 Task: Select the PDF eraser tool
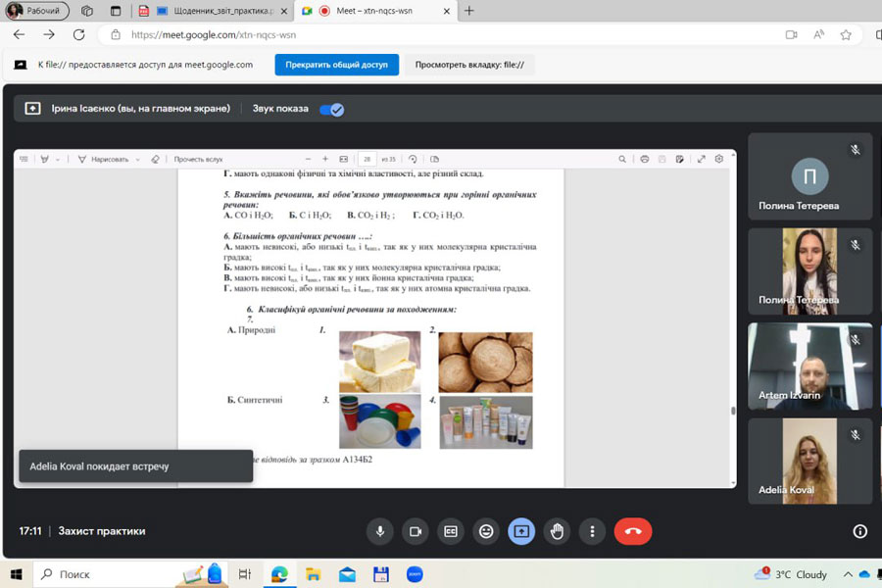click(155, 159)
